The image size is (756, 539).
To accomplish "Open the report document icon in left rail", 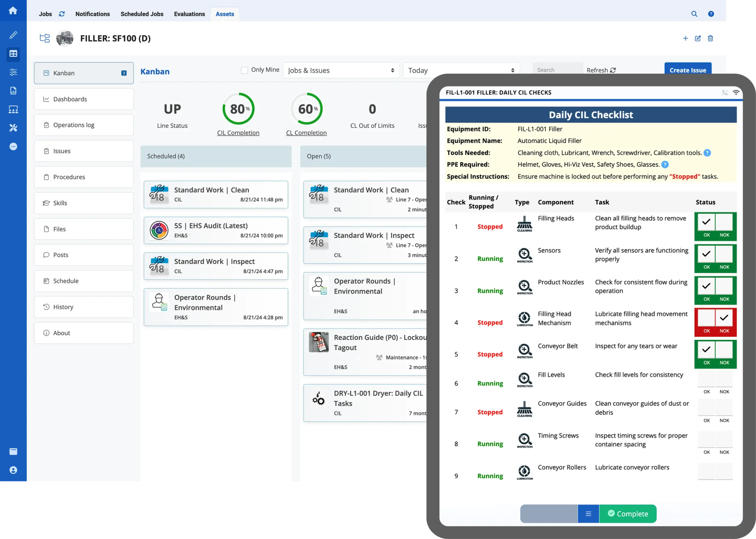I will pos(13,91).
